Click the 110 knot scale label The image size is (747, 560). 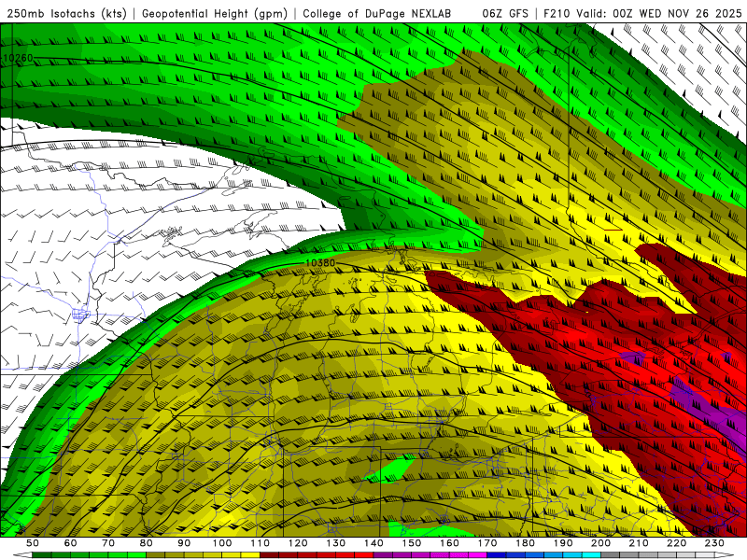coord(261,543)
